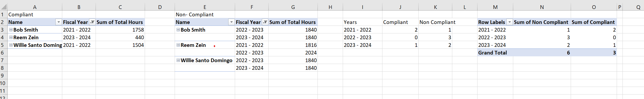Viewport: 644px width, 99px height.
Task: Click the 'Years' header cell
Action: 363,22
